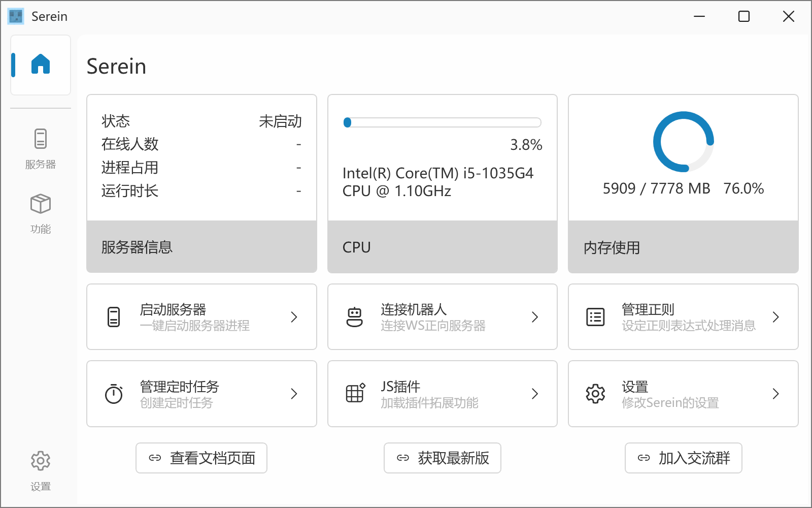Open the Home page in sidebar
Viewport: 812px width, 508px height.
[41, 65]
